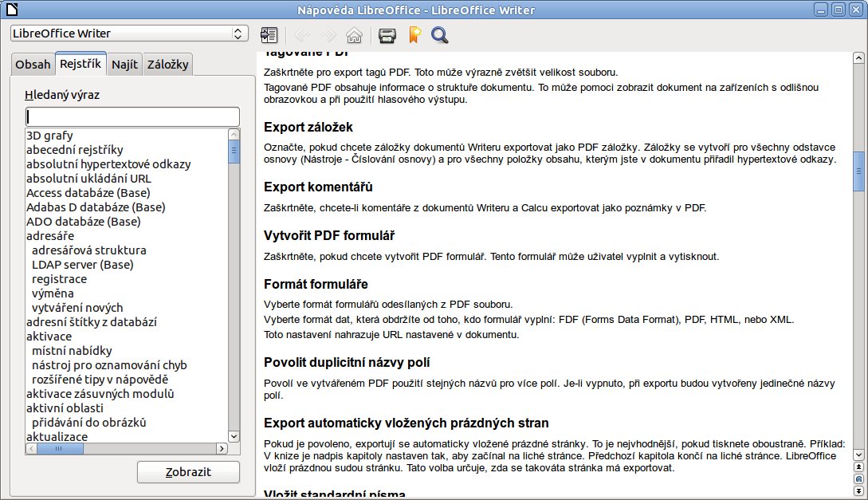
Task: Click index list vertical scrollbar thumb
Action: [x=234, y=152]
